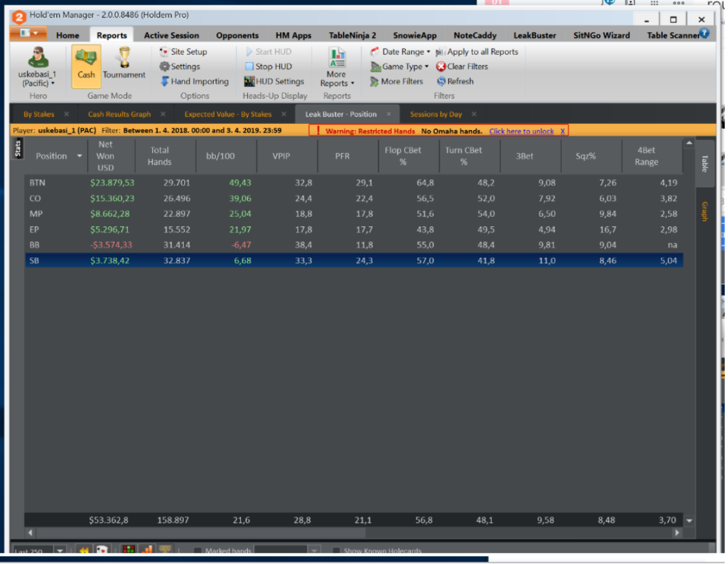Select Tournament game mode trophy
The width and height of the screenshot is (728, 564).
pos(124,63)
